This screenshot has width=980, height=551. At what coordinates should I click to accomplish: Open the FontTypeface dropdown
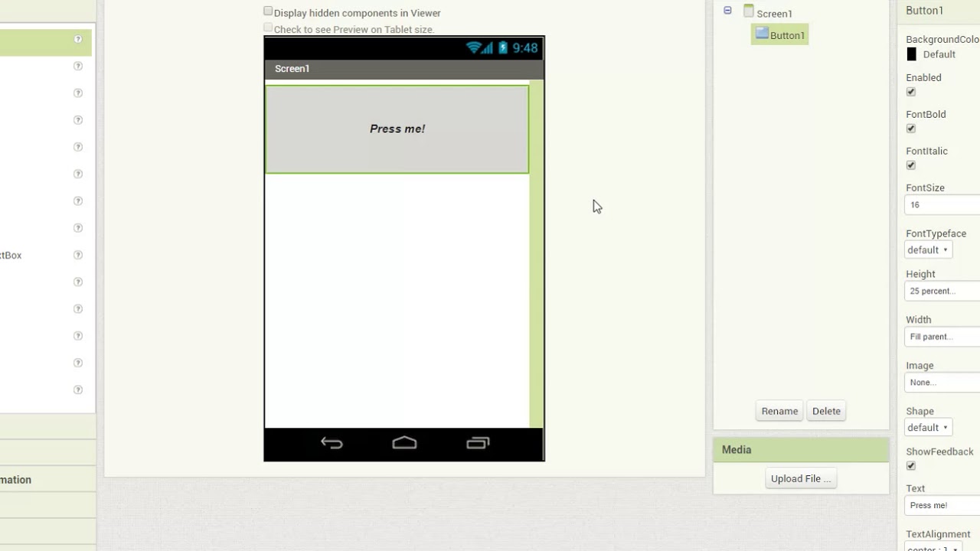pos(929,250)
